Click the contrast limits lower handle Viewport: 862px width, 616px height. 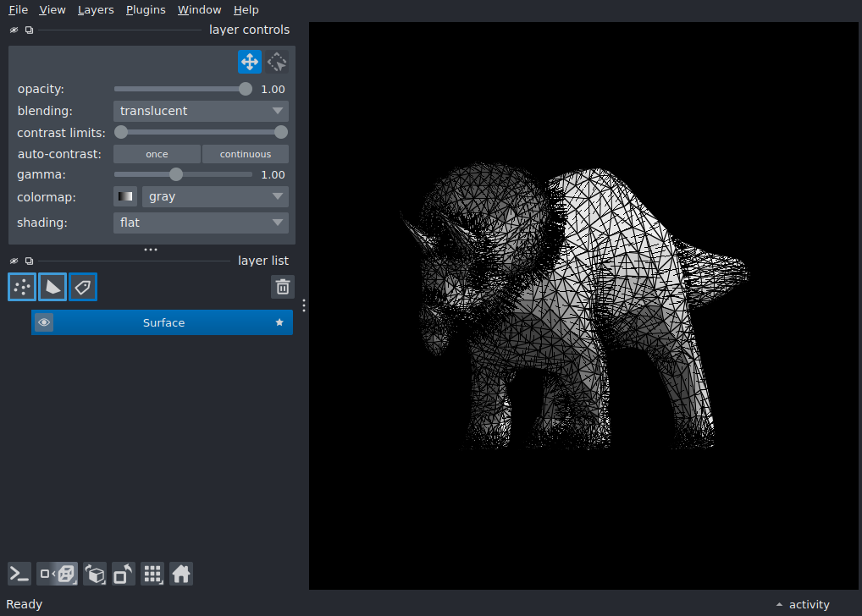pos(121,132)
